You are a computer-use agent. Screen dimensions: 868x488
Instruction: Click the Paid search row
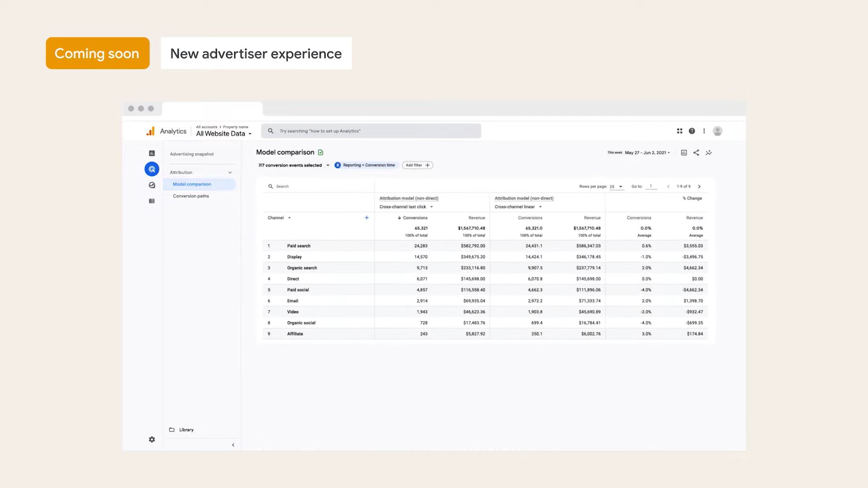(x=485, y=246)
